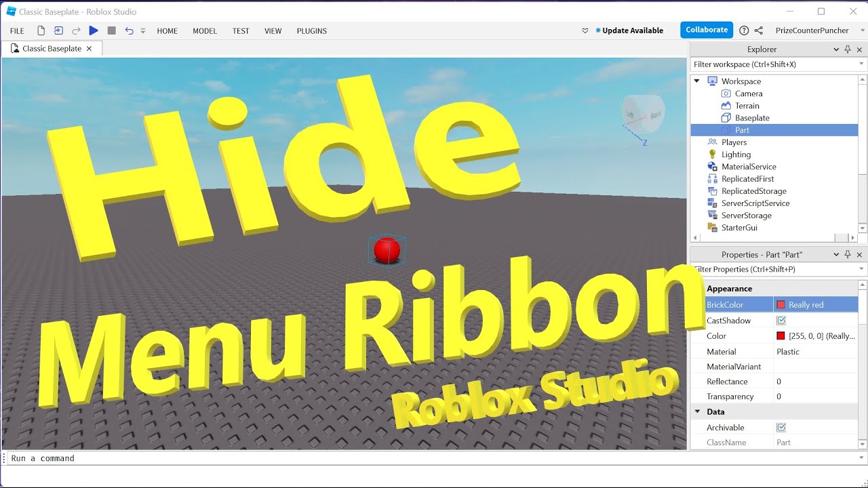Click the New file icon in toolbar
This screenshot has width=868, height=488.
click(41, 30)
